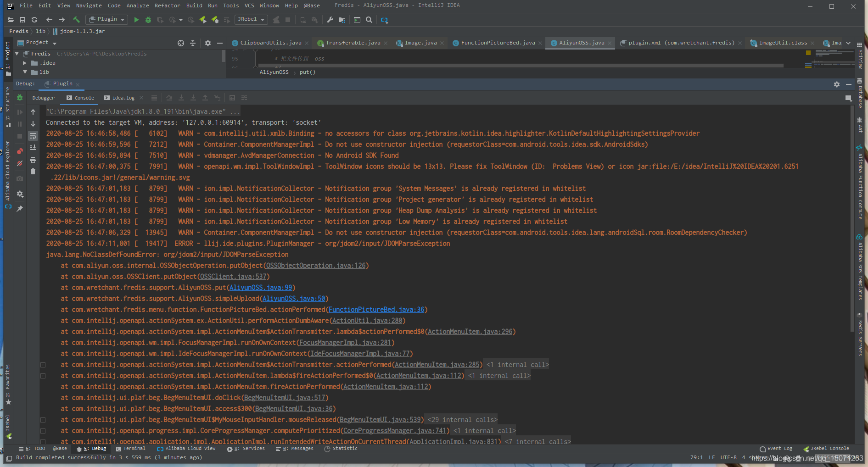Click console Up the stack trace arrow
This screenshot has width=868, height=467.
click(x=33, y=112)
